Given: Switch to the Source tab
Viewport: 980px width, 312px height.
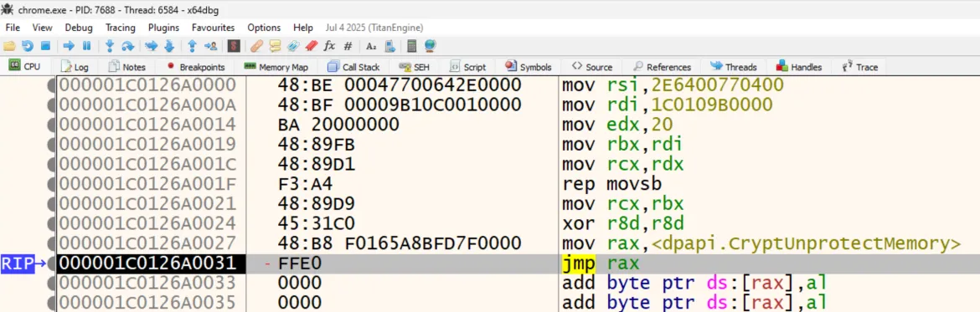Looking at the screenshot, I should click(592, 67).
